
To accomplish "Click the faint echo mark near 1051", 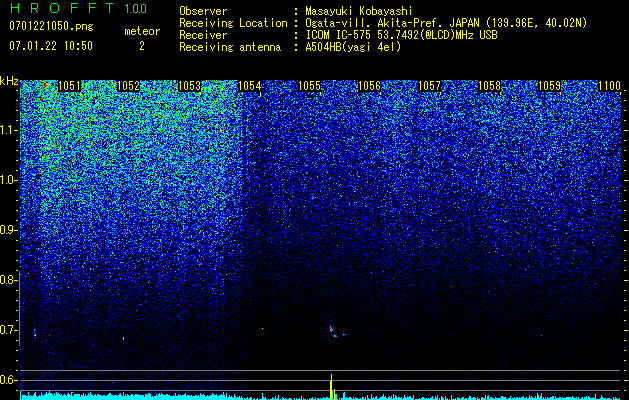I will point(35,333).
